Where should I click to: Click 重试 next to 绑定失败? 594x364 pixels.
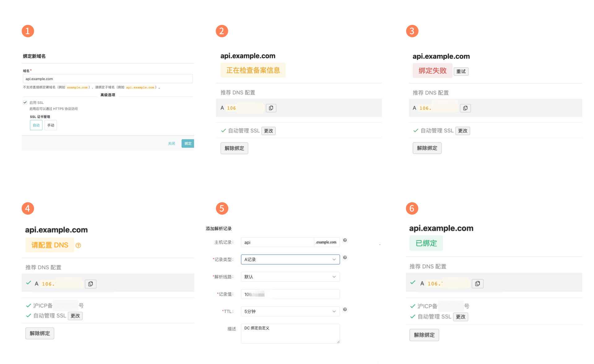click(x=461, y=71)
